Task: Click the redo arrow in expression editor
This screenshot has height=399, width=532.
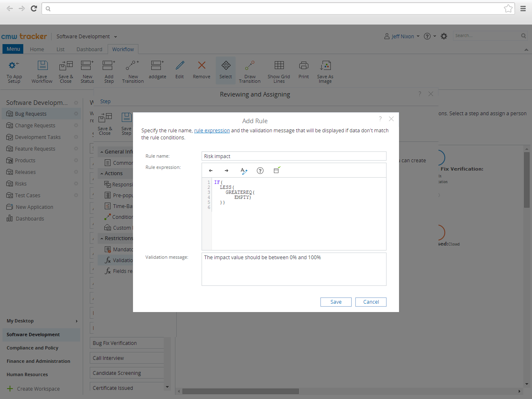Action: click(227, 171)
